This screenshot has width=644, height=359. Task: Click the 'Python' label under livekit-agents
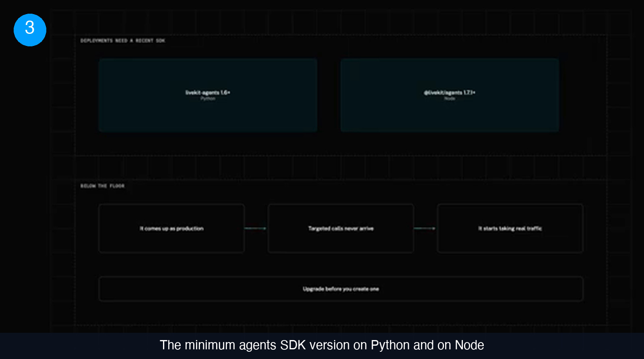(x=208, y=99)
